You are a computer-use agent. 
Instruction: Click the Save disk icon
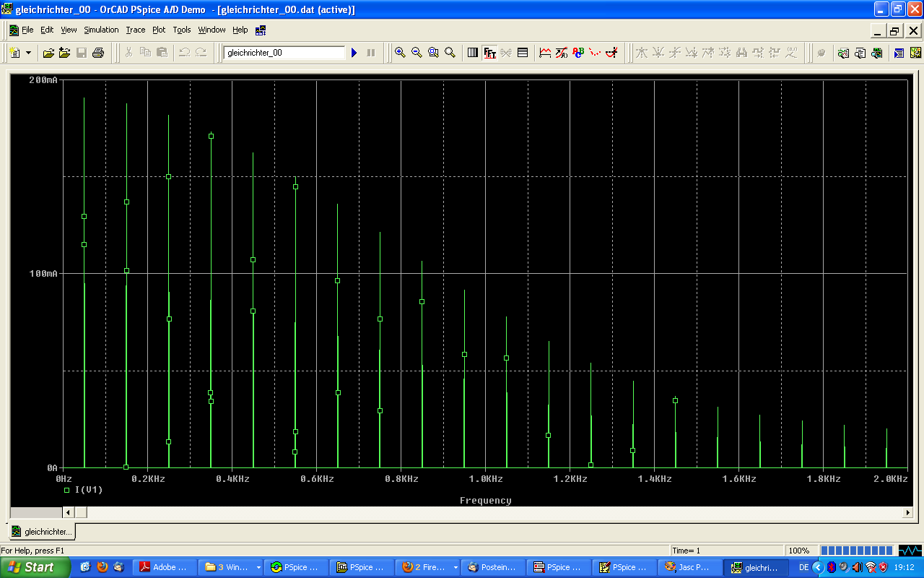point(82,53)
